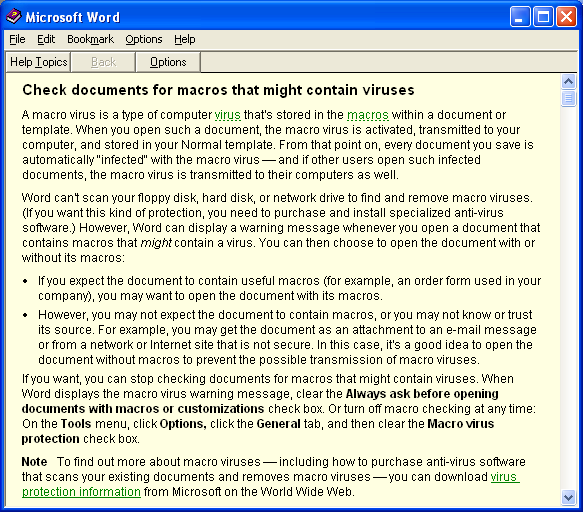583x512 pixels.
Task: Click the Back toolbar button
Action: (103, 62)
